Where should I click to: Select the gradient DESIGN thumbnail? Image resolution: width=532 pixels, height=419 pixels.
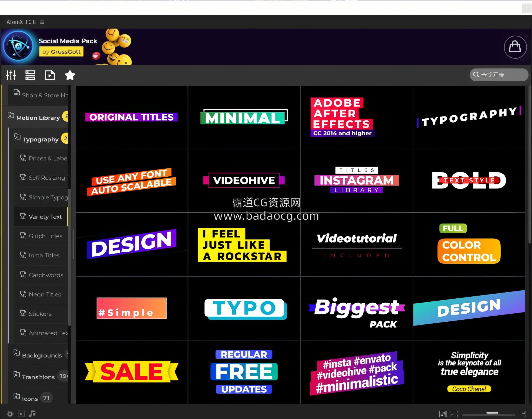point(469,308)
